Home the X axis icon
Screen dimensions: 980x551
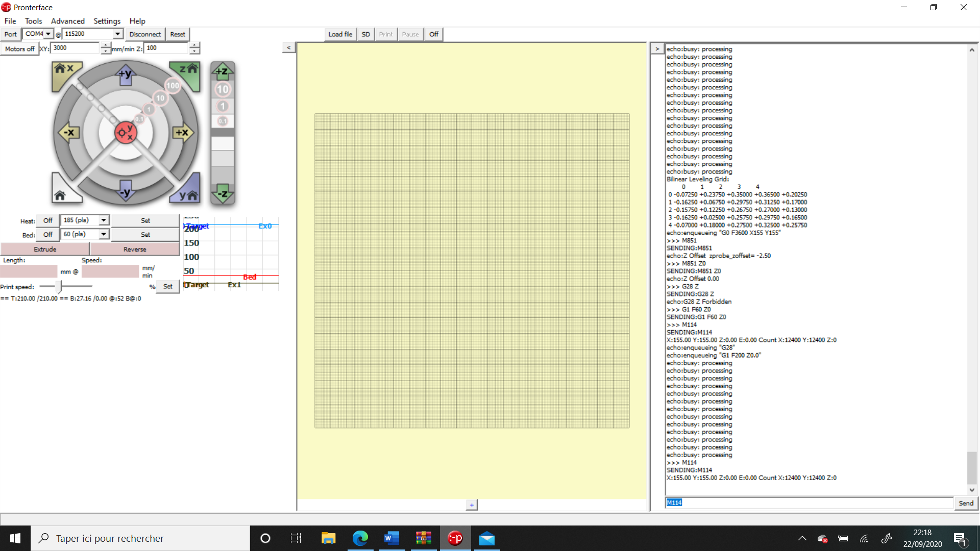63,71
